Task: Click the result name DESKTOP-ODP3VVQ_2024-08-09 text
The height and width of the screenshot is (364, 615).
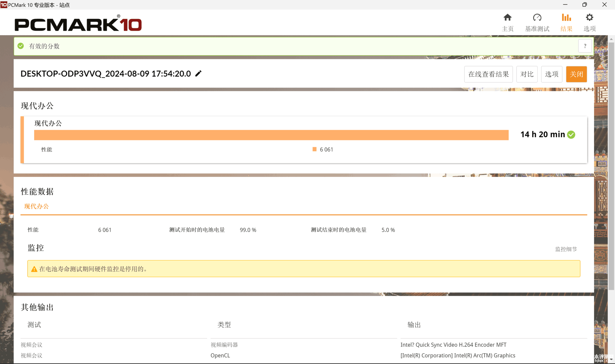Action: [105, 74]
